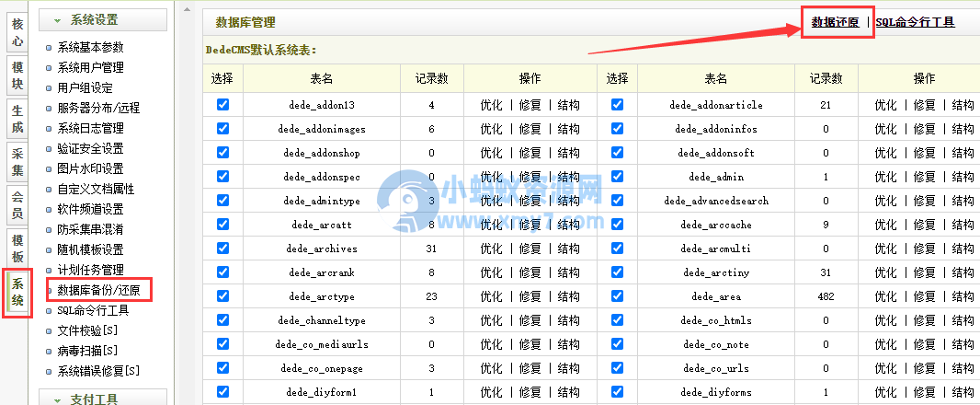Image resolution: width=980 pixels, height=405 pixels.
Task: Open 系统用户管理 page
Action: [91, 67]
